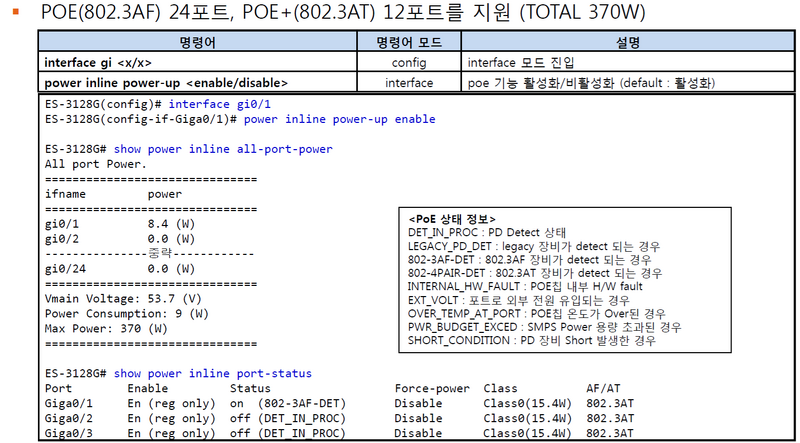Click the 'DET_IN_PROC : PD Detect 상태' line
The image size is (800, 443).
coord(487,233)
